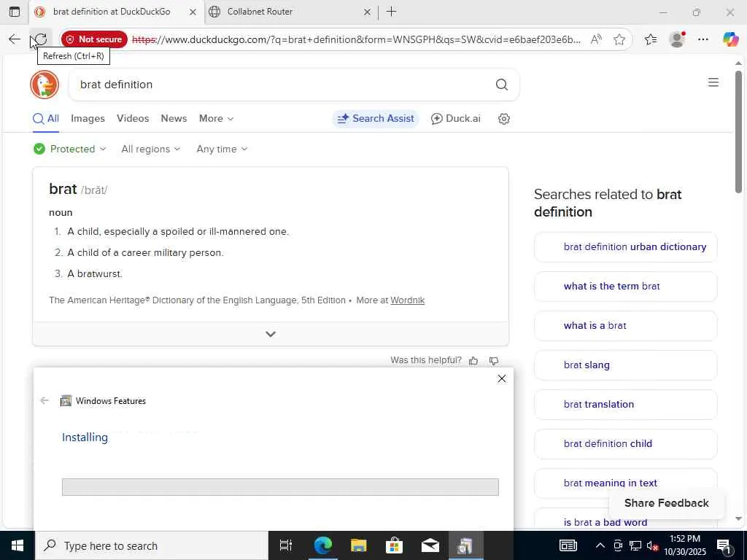Click the browser back arrow
The image size is (747, 560).
15,39
